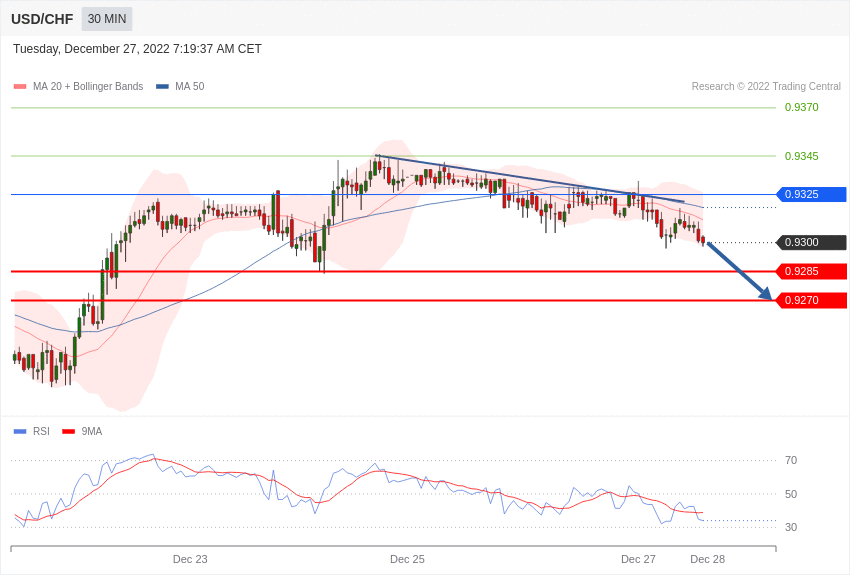Click the pink MA 20 legend swatch

click(x=20, y=87)
